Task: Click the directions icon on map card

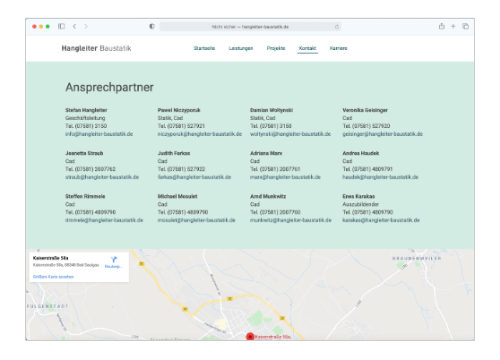Action: (x=114, y=260)
